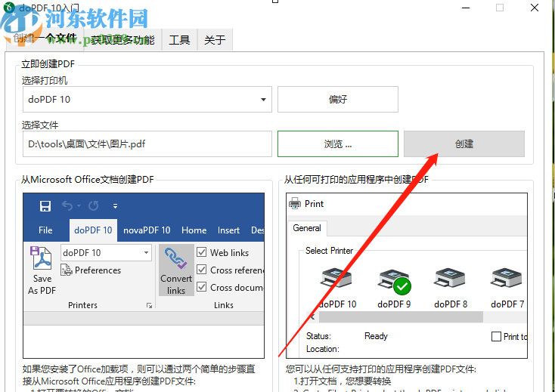The height and width of the screenshot is (392, 555).
Task: Click the printer list scroll-left arrow
Action: (x=312, y=317)
